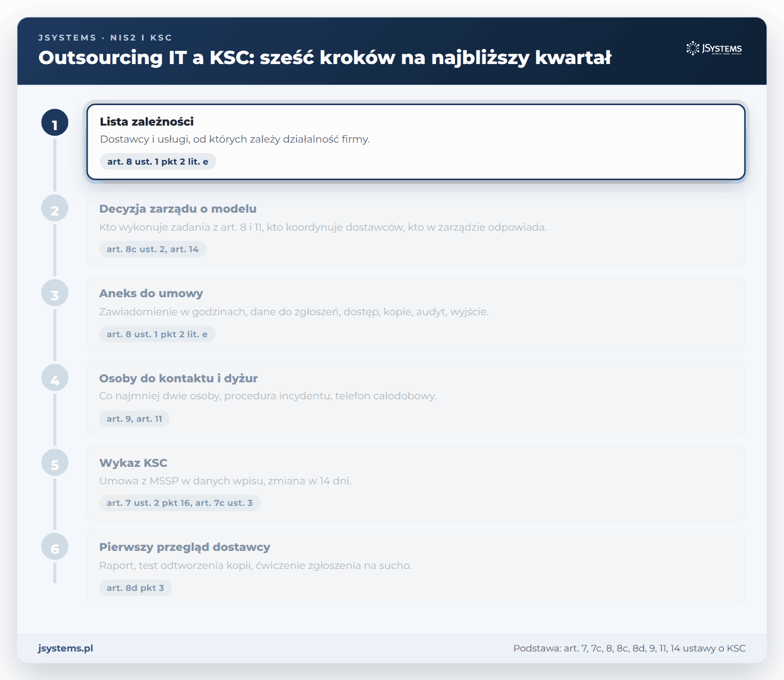
Task: Click description "Umowa z MSSP w danych wpisu..."
Action: (225, 481)
